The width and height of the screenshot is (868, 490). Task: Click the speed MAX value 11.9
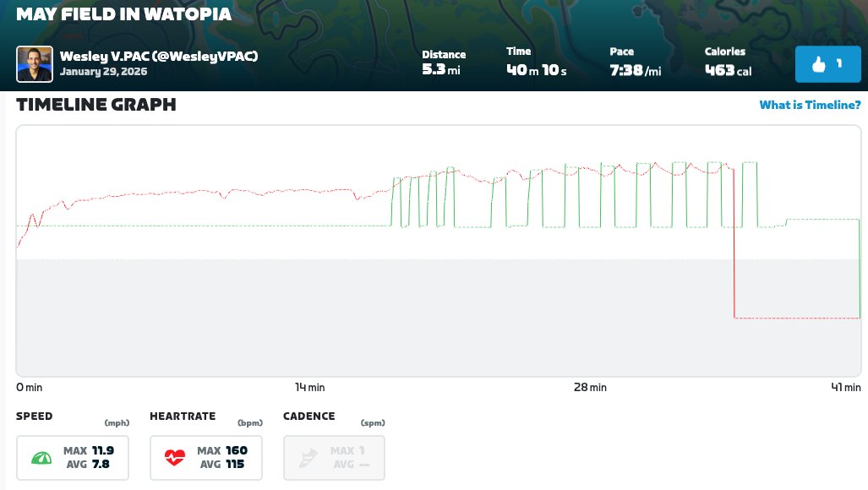pyautogui.click(x=103, y=451)
